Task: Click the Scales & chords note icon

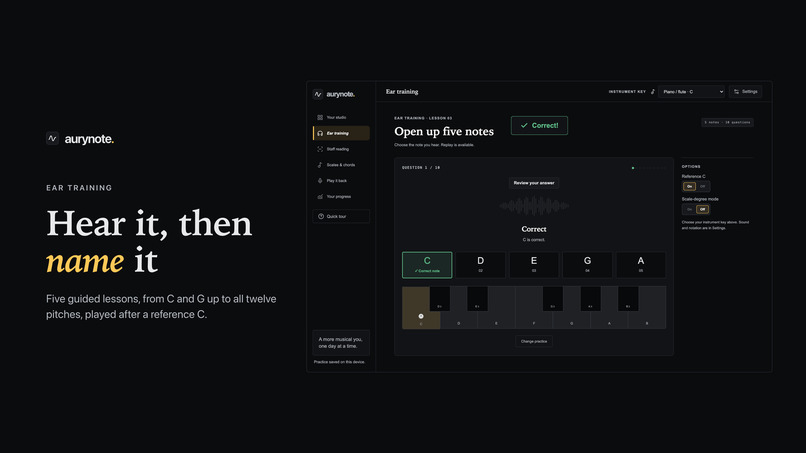Action: [320, 165]
